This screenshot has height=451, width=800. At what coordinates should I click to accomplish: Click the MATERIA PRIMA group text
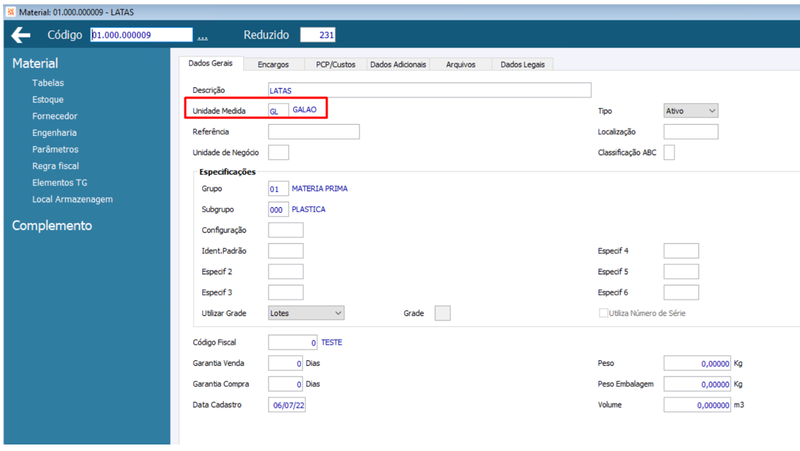[319, 189]
